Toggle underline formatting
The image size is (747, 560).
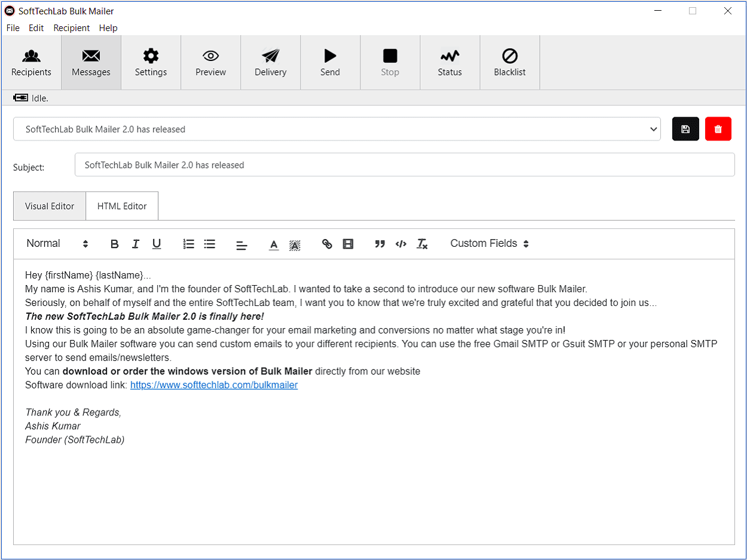click(157, 244)
